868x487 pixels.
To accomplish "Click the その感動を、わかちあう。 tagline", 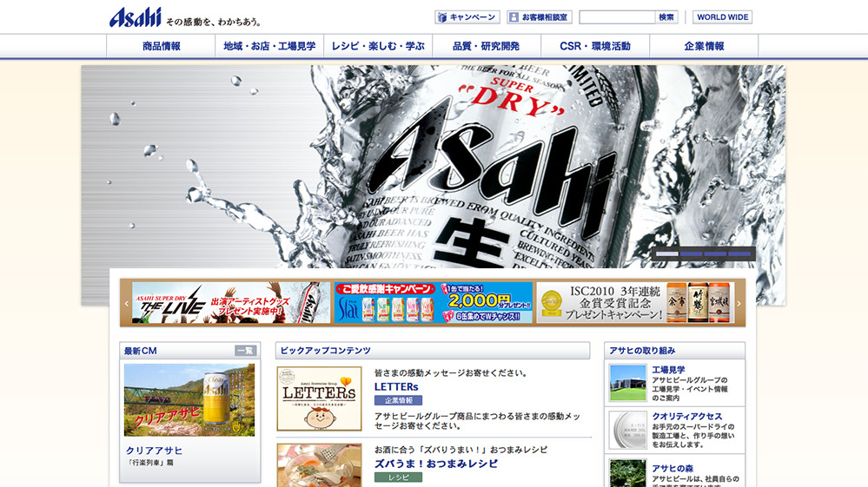I will pyautogui.click(x=214, y=22).
